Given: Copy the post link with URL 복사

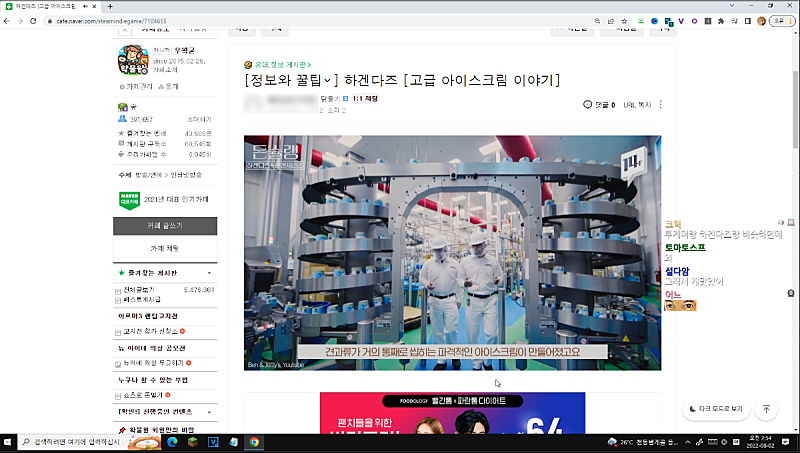Looking at the screenshot, I should coord(637,105).
